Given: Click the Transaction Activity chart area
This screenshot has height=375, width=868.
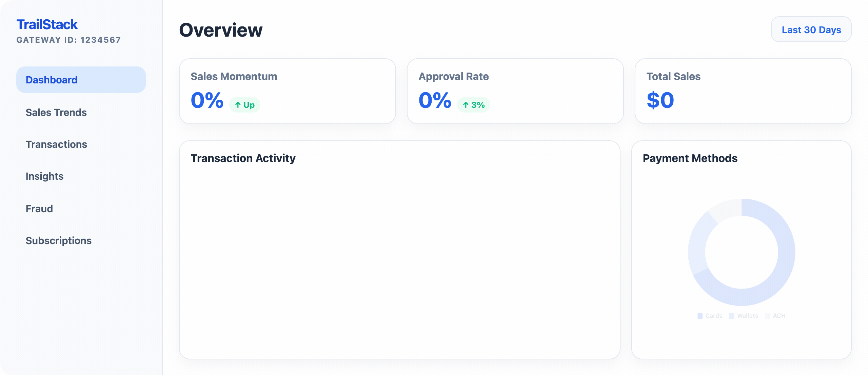Looking at the screenshot, I should coord(399,258).
